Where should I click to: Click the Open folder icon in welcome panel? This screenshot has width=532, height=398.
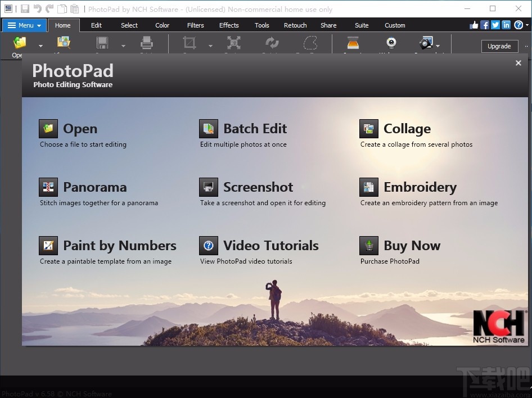click(x=48, y=129)
